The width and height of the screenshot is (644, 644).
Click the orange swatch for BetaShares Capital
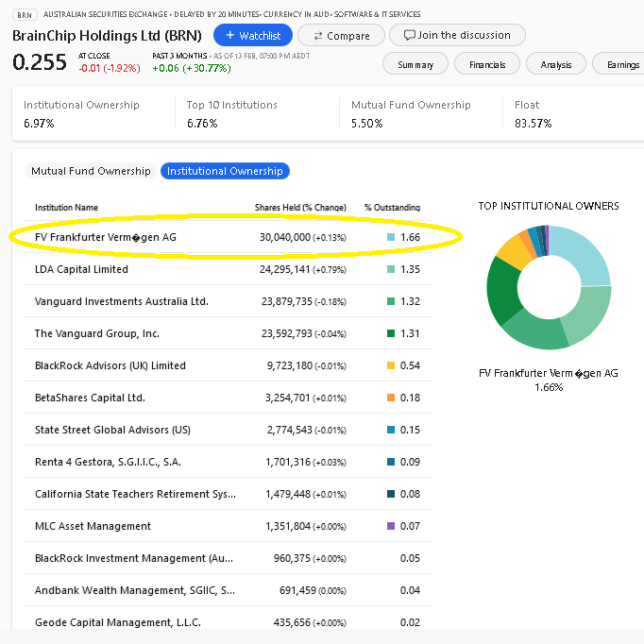click(390, 398)
